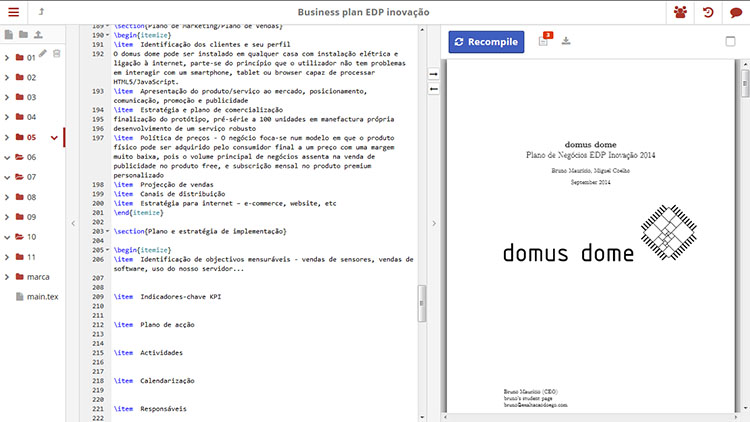Image resolution: width=750 pixels, height=422 pixels.
Task: Click line 218 Calendarização text
Action: (x=167, y=381)
